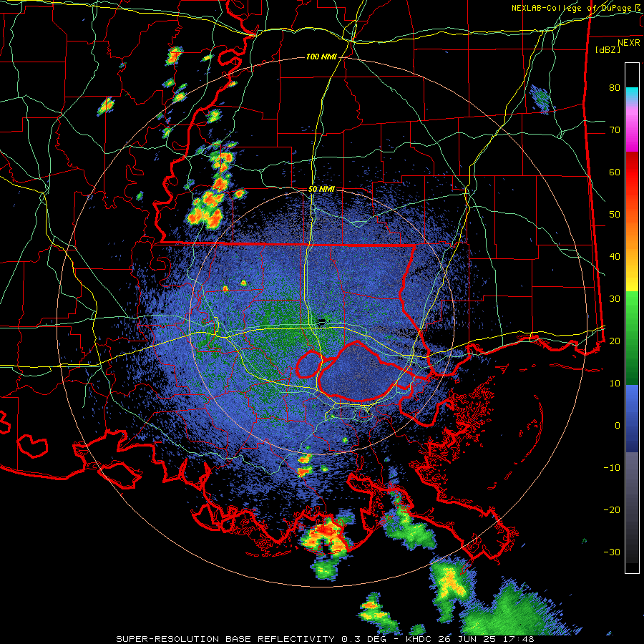Select the -10 value on the dBZ scale

point(612,468)
